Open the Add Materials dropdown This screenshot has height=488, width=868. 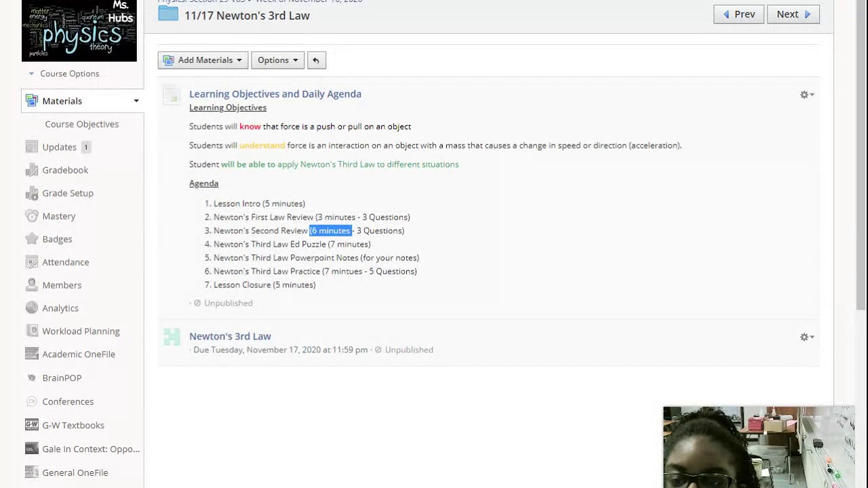click(x=203, y=60)
